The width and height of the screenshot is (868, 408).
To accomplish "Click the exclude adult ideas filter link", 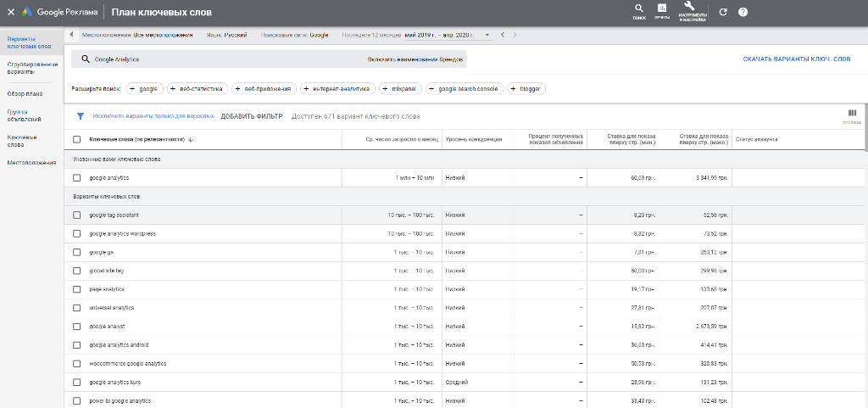I will [153, 116].
